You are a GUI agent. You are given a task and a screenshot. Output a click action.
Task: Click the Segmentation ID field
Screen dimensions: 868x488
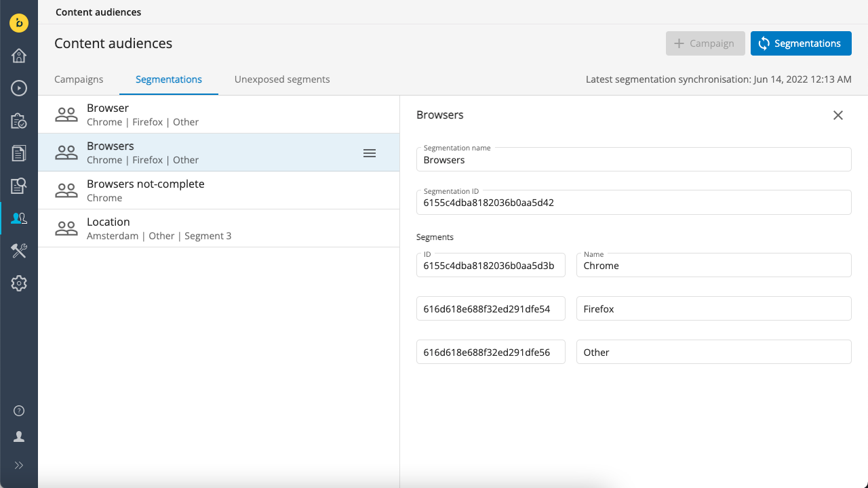point(634,202)
